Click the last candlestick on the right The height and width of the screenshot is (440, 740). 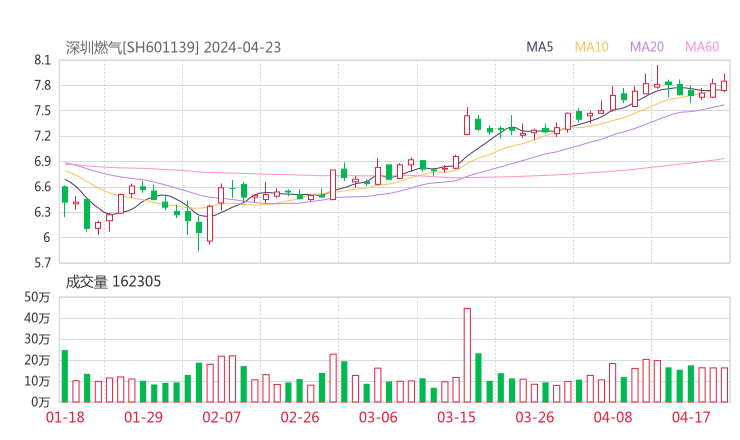coord(724,84)
